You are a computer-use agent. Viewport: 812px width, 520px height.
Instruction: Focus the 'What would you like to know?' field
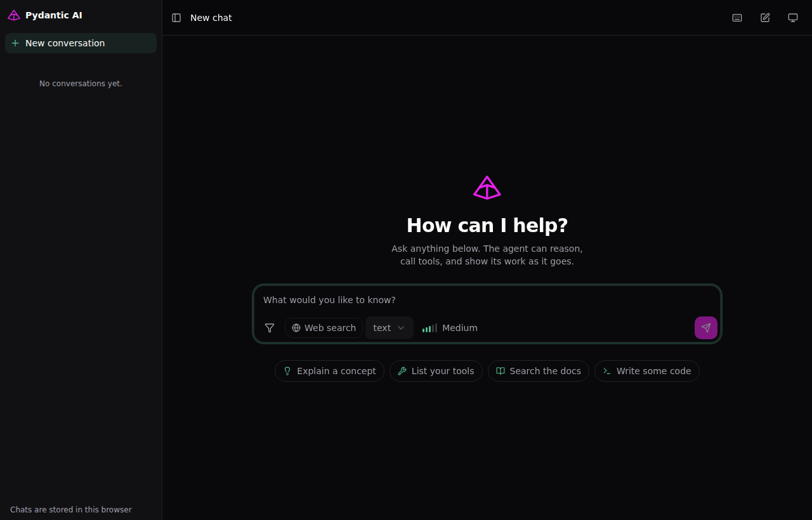pos(487,300)
